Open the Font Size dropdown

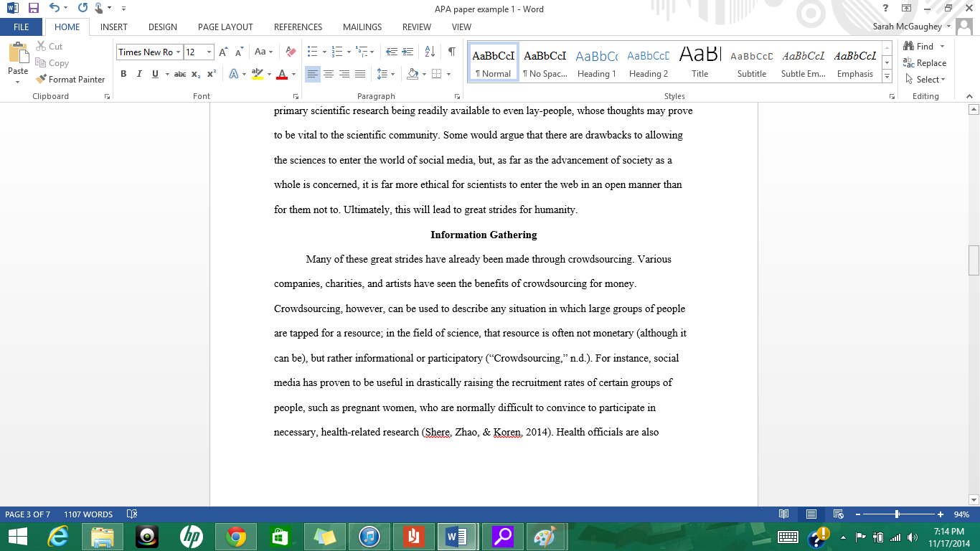coord(209,52)
